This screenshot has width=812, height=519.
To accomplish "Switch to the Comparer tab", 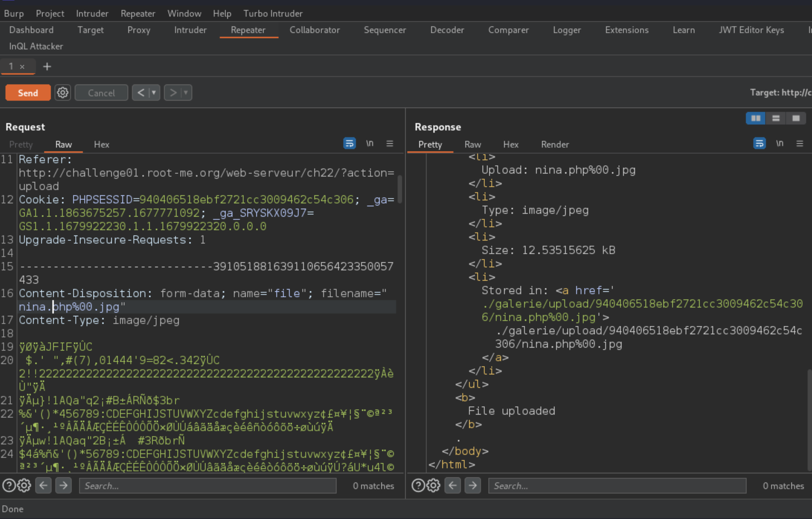I will [x=509, y=30].
